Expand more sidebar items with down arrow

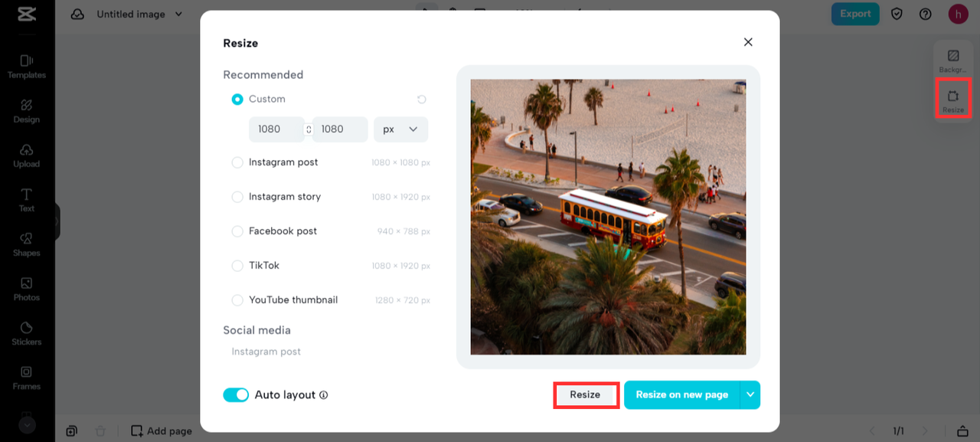[27, 424]
